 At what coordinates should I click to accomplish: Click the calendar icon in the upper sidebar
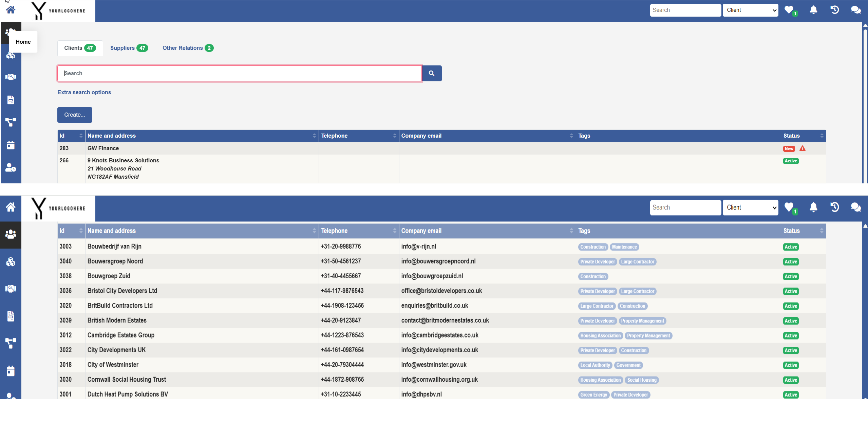11,145
